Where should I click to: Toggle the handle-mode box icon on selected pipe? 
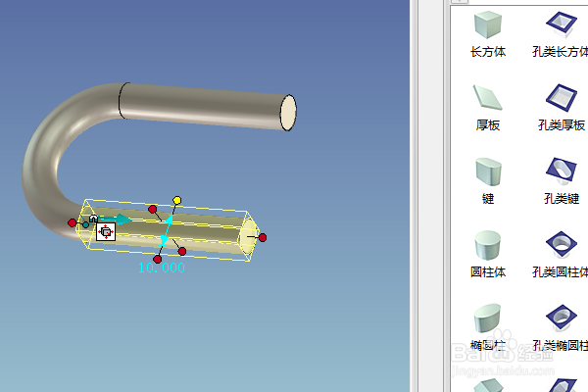point(106,232)
